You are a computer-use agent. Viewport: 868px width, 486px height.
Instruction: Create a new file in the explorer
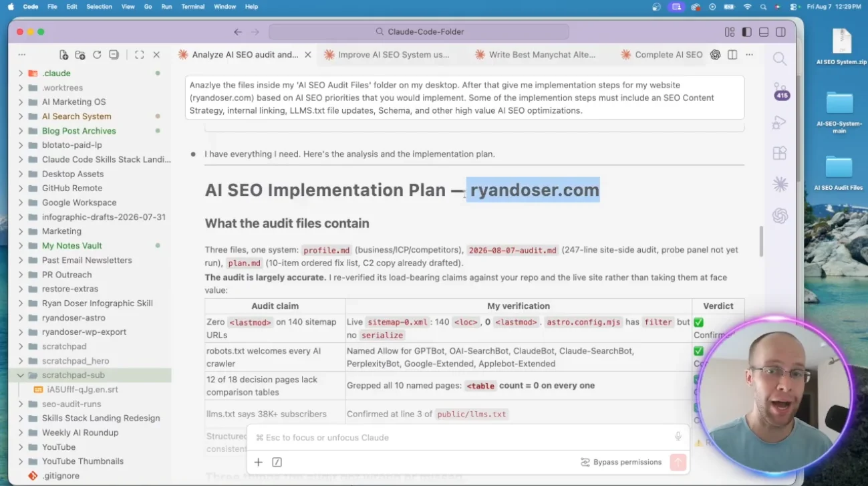63,55
